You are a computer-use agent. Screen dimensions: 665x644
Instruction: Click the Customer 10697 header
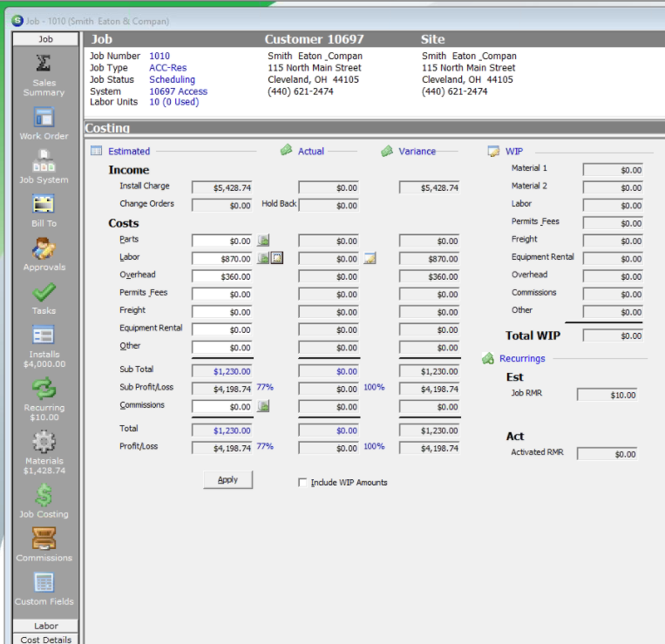point(315,39)
